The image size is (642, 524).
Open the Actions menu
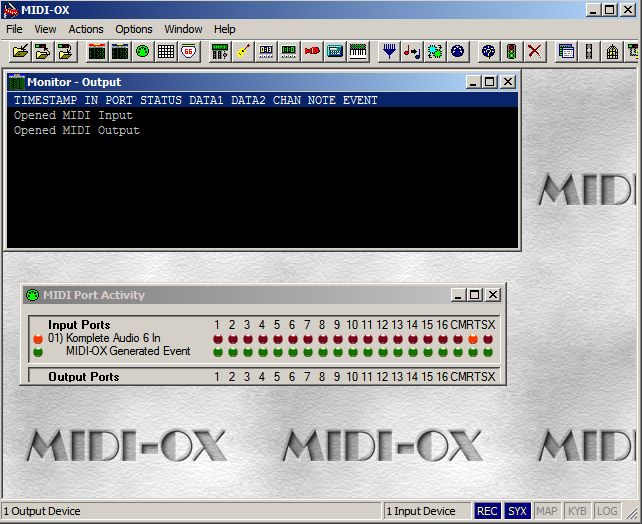(x=86, y=29)
